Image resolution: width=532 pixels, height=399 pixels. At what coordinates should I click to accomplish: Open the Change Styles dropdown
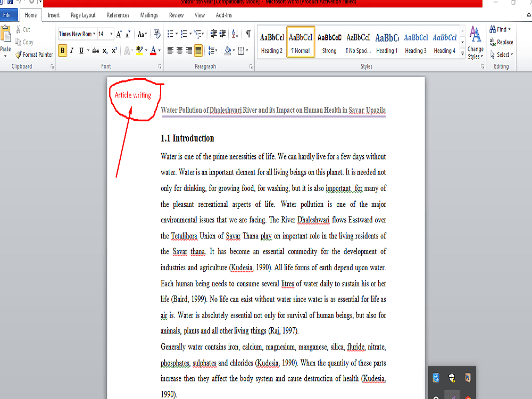475,51
